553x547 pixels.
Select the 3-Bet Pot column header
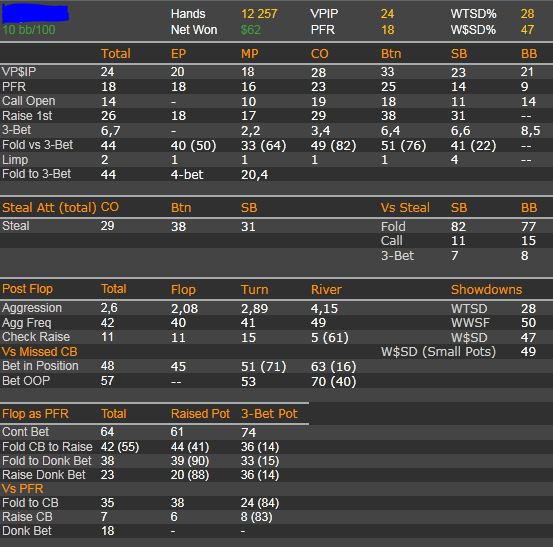click(x=269, y=414)
